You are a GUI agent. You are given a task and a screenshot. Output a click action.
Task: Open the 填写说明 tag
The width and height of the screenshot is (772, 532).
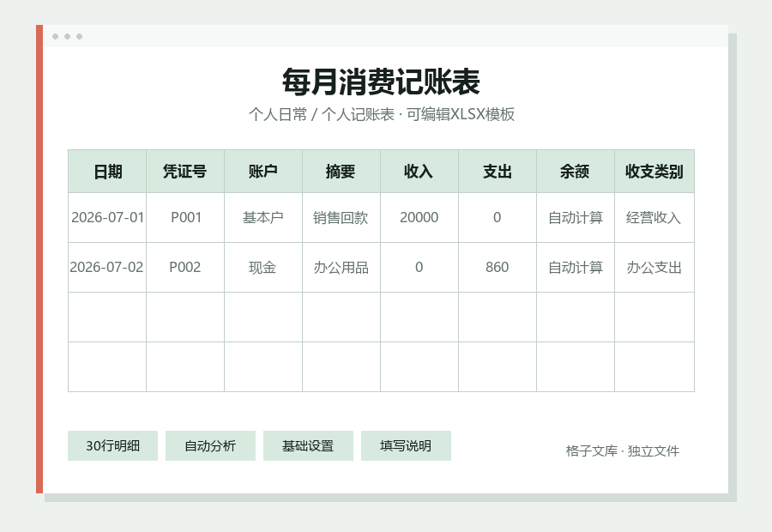[x=406, y=446]
